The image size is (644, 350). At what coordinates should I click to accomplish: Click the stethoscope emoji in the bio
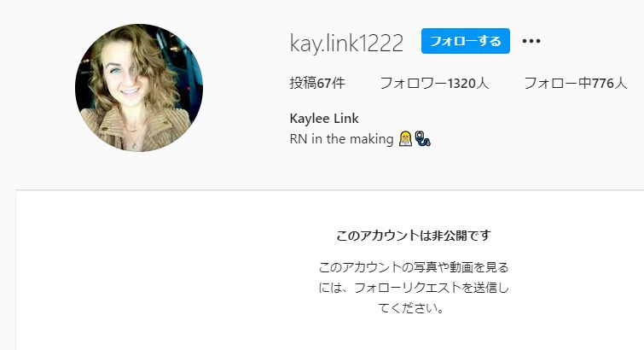(x=422, y=138)
